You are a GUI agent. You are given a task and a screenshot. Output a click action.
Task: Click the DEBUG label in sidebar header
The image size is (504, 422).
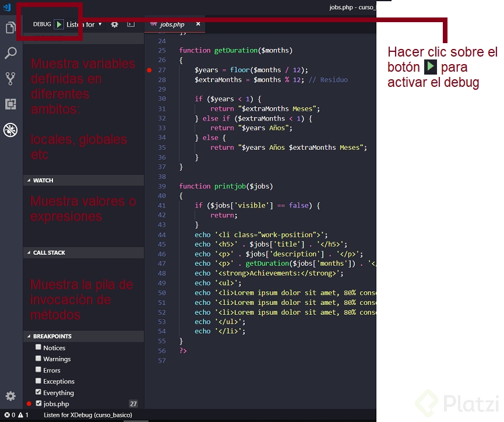click(42, 24)
